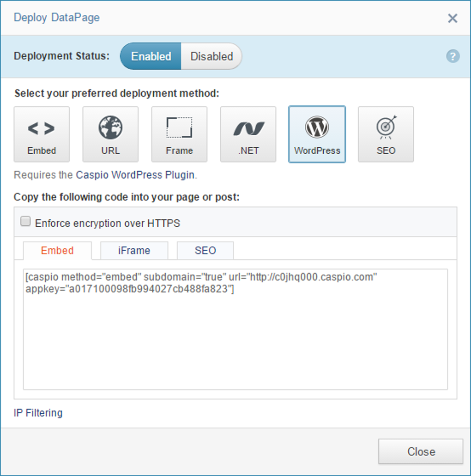Select the Embed code tab
The width and height of the screenshot is (471, 476).
[x=57, y=250]
